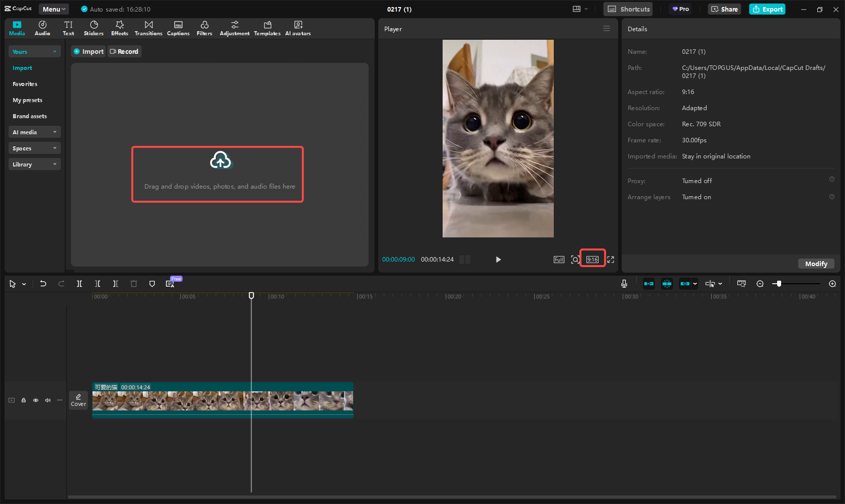
Task: Open the Menu dropdown in title bar
Action: pyautogui.click(x=54, y=9)
